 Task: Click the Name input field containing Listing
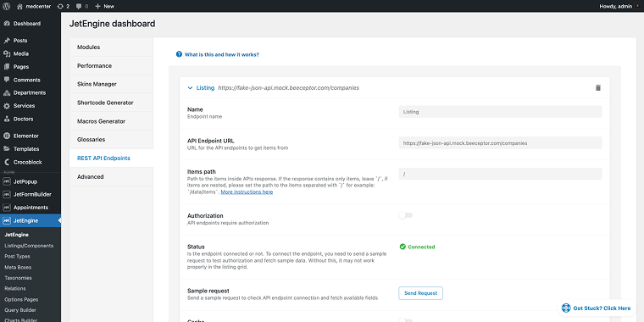pos(500,112)
